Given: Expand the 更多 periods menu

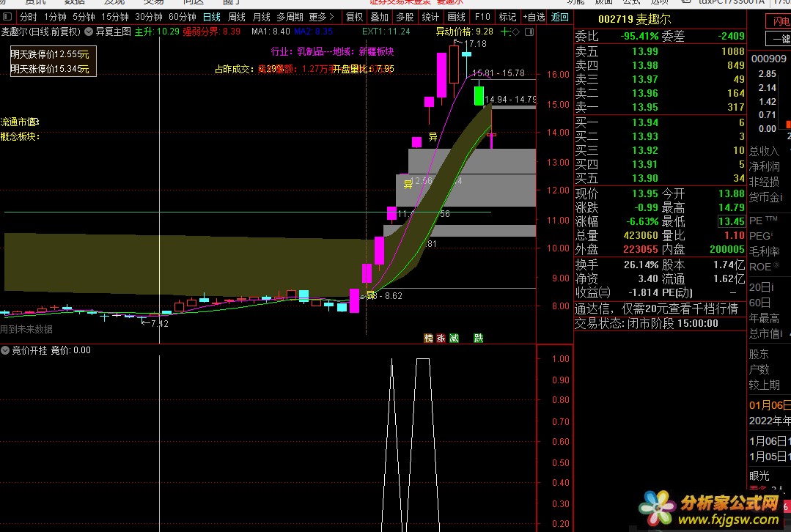Looking at the screenshot, I should pos(321,17).
